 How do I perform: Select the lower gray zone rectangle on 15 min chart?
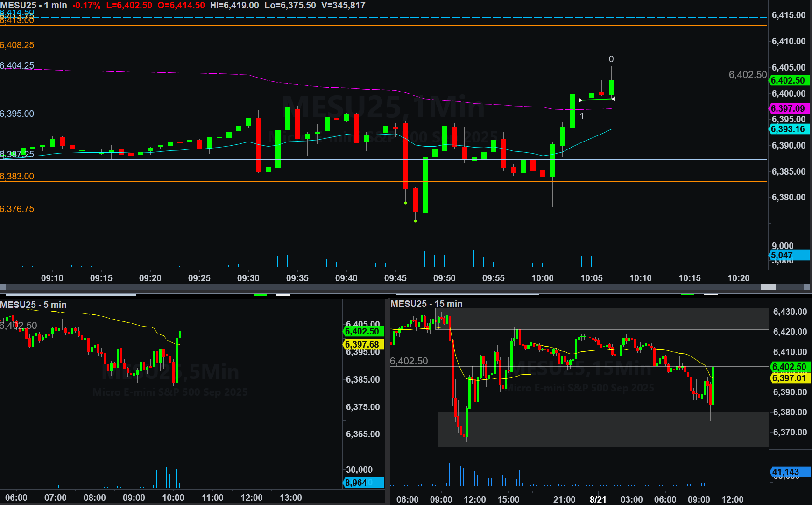coord(602,429)
